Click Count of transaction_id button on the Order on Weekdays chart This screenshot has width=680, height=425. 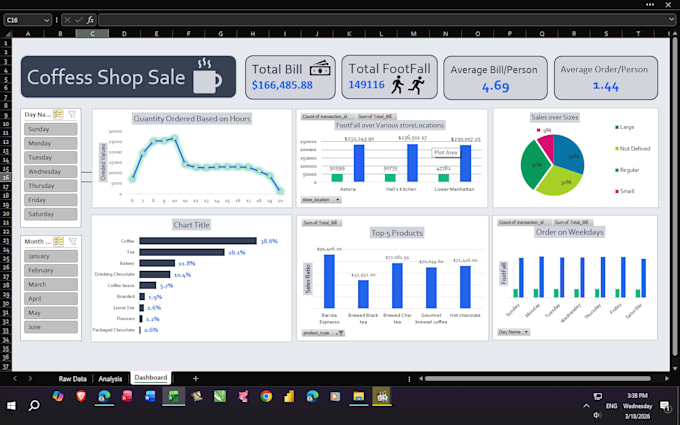point(524,222)
